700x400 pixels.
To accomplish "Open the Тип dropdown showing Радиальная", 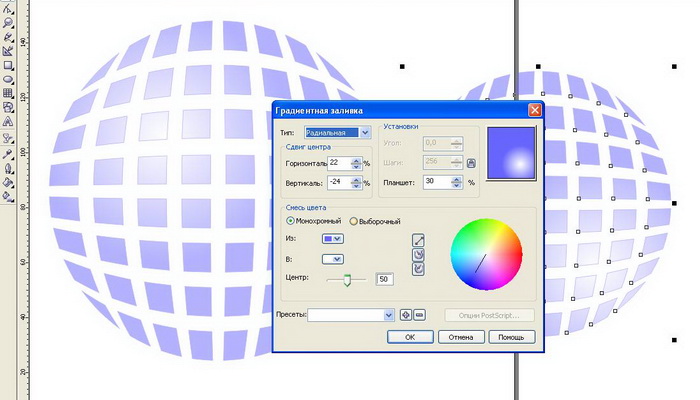I will [x=365, y=133].
